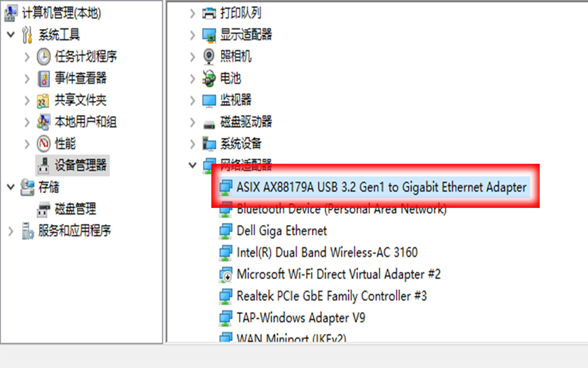Image resolution: width=588 pixels, height=368 pixels.
Task: Expand the display adapters category
Action: pyautogui.click(x=192, y=34)
